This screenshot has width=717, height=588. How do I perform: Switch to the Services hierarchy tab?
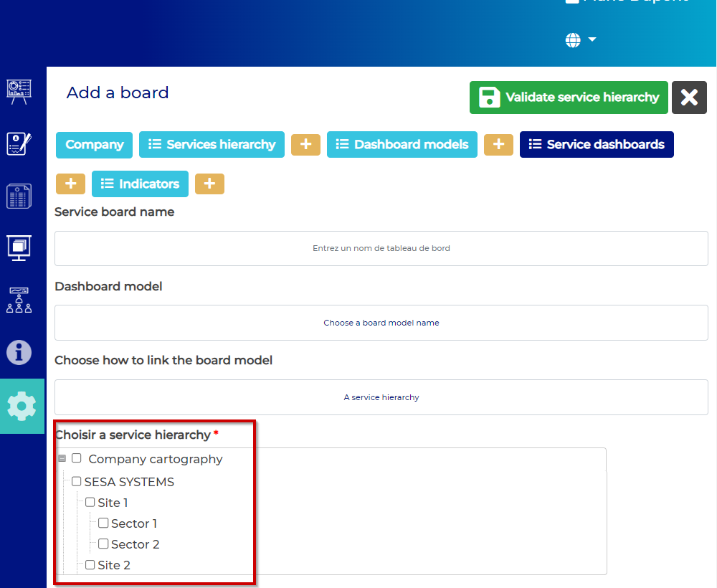tap(212, 145)
